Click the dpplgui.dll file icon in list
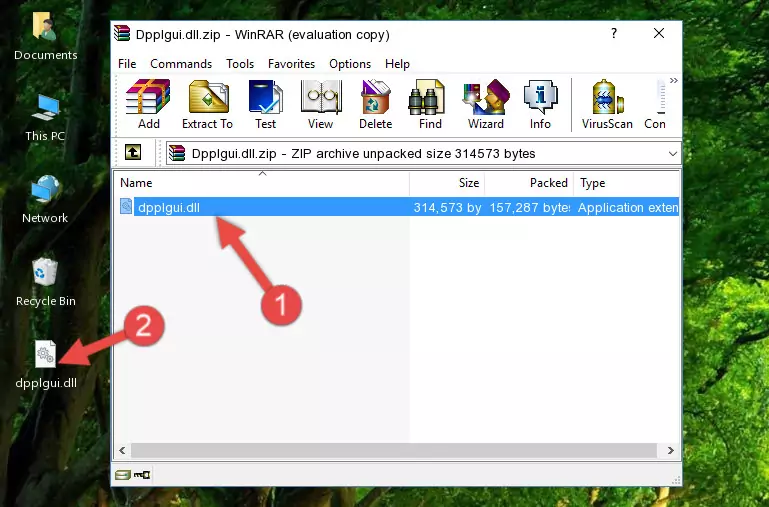769x507 pixels. pos(126,207)
